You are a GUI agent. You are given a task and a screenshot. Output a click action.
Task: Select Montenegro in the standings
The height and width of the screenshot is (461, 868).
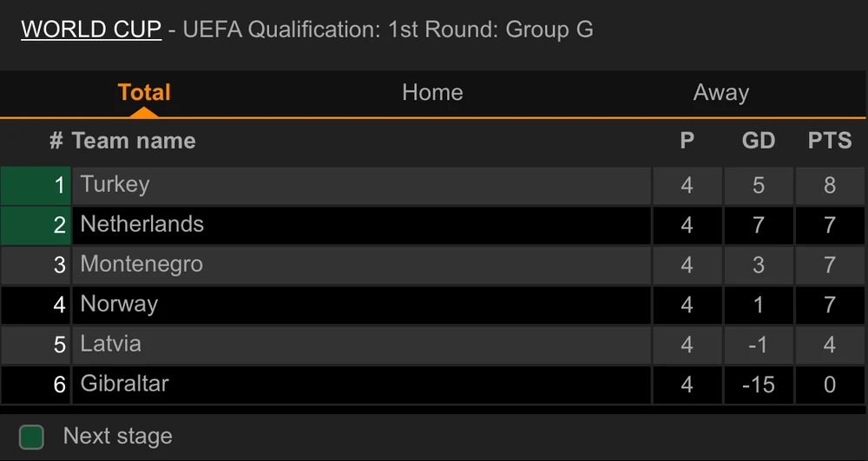(x=141, y=265)
